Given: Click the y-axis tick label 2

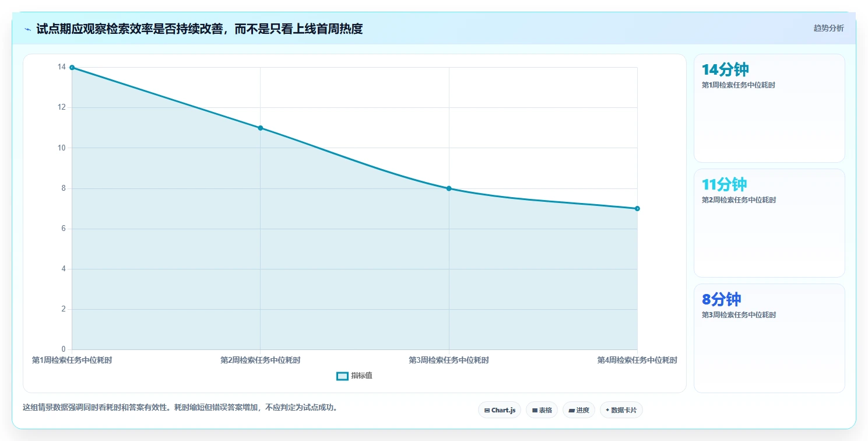Looking at the screenshot, I should (64, 309).
